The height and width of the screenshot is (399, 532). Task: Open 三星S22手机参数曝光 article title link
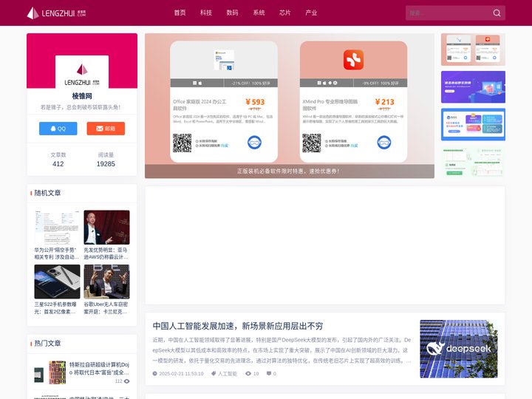click(x=55, y=307)
